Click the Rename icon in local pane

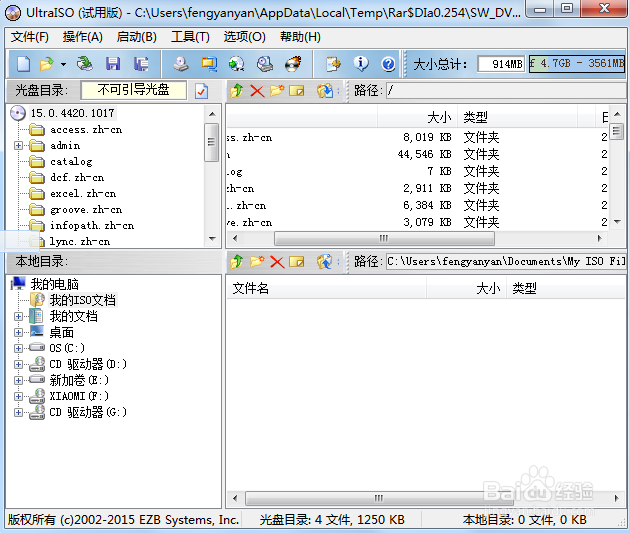[x=297, y=262]
